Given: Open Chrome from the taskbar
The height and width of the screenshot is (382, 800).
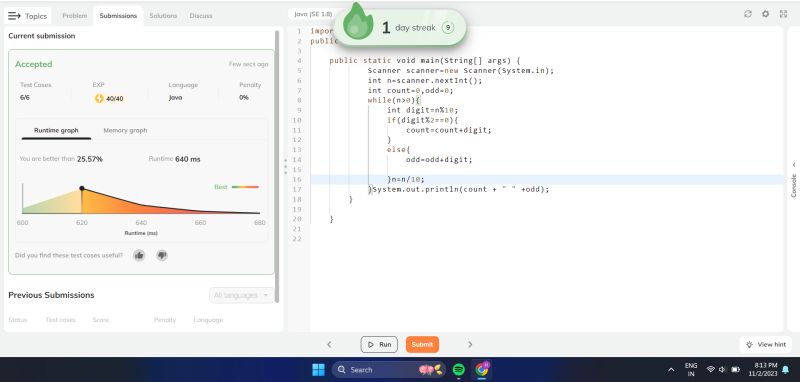Looking at the screenshot, I should pos(481,370).
